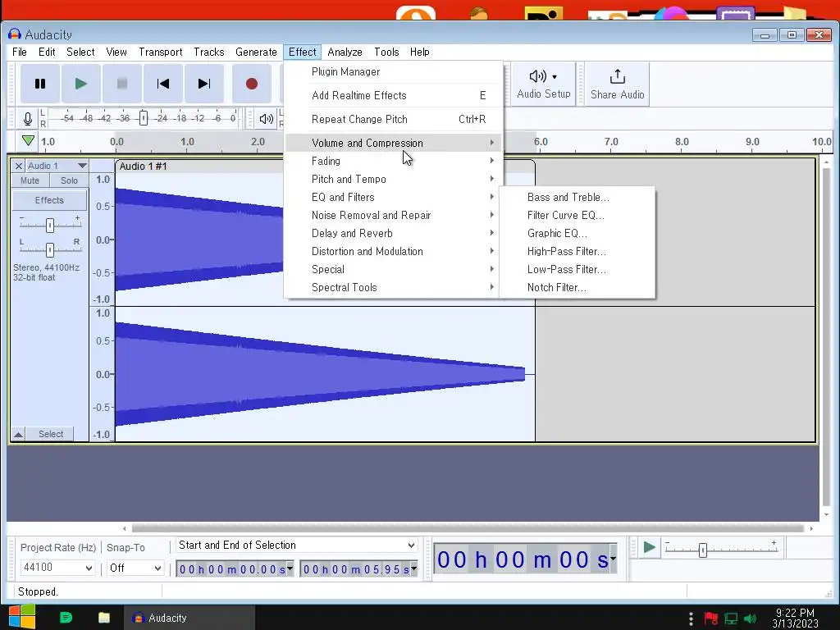Click the taskbar volume speaker icon

coord(751,619)
